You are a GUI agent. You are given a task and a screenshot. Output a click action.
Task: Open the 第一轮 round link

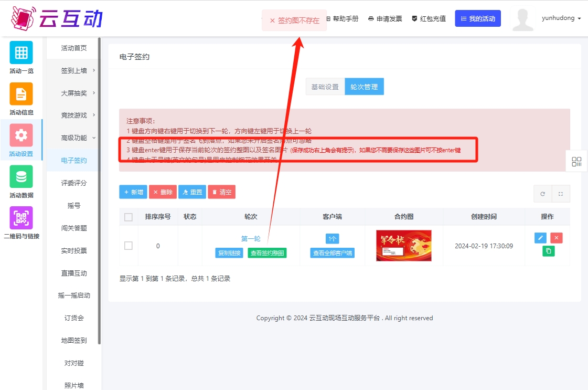[251, 239]
